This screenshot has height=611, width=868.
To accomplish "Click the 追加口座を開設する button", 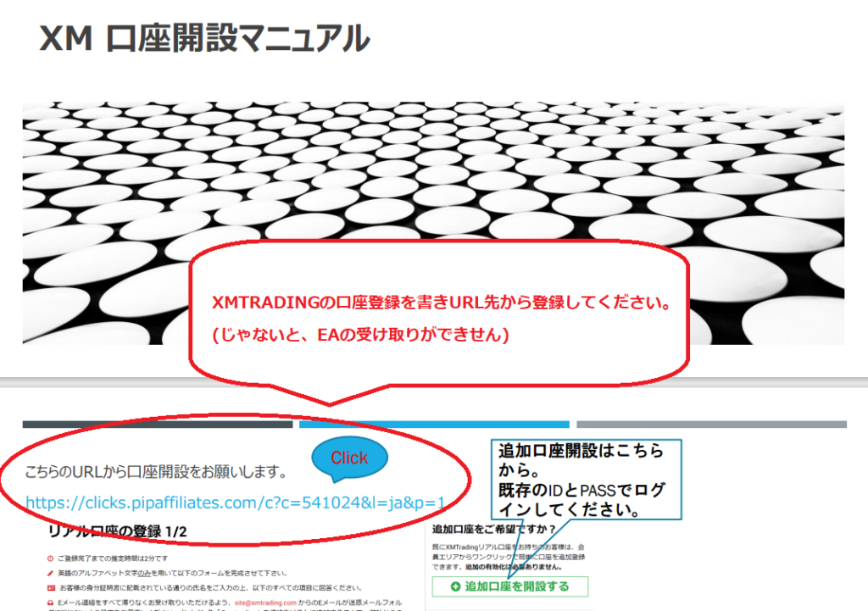I will [x=509, y=586].
